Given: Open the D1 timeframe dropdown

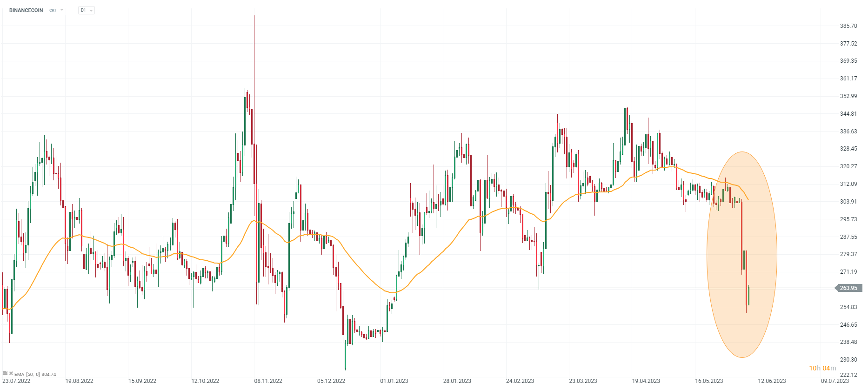Looking at the screenshot, I should pos(87,10).
